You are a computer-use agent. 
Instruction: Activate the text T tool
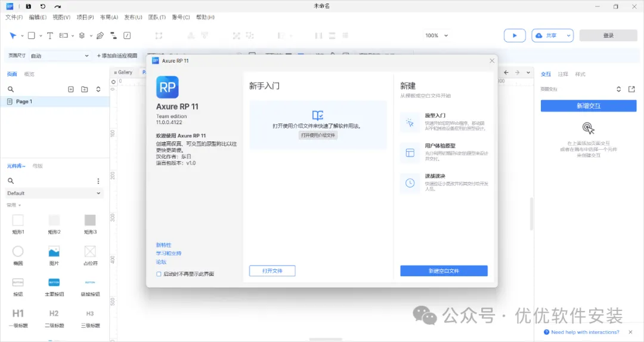(49, 36)
